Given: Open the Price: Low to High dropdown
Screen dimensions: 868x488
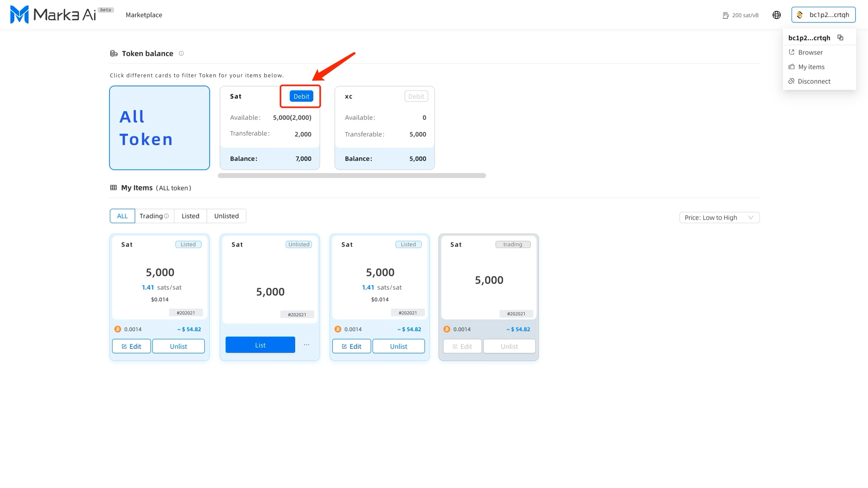Looking at the screenshot, I should (x=719, y=218).
